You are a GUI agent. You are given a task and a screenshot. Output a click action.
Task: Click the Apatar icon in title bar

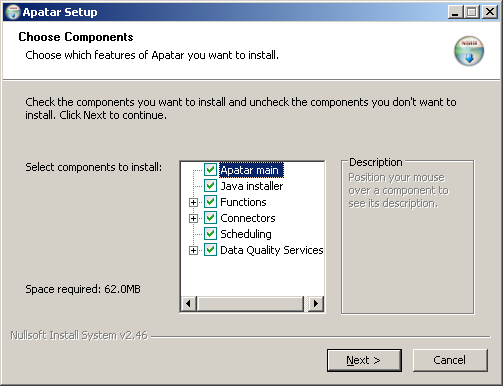coord(13,12)
